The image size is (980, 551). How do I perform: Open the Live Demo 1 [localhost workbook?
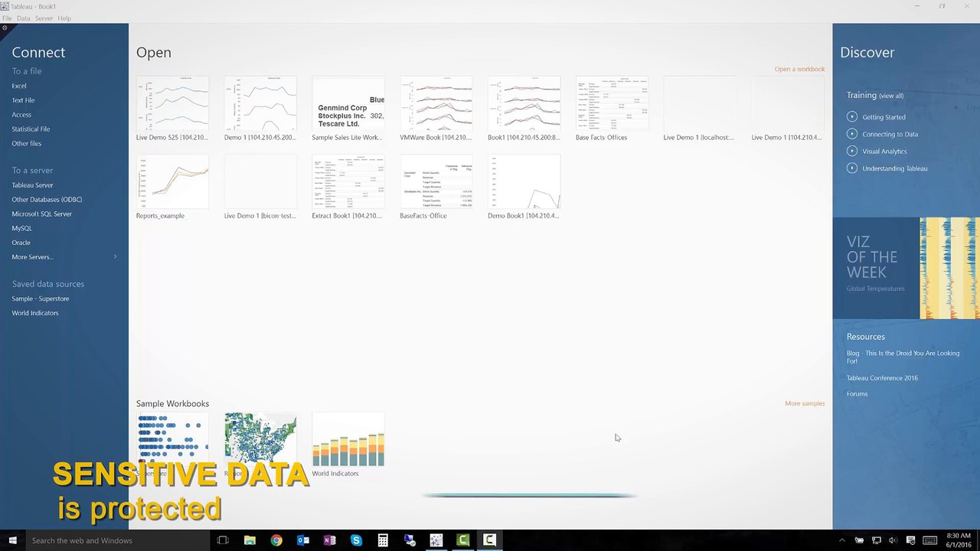[699, 109]
